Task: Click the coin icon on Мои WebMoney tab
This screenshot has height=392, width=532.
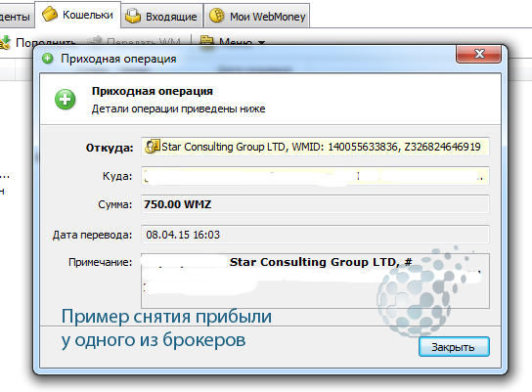Action: [217, 16]
